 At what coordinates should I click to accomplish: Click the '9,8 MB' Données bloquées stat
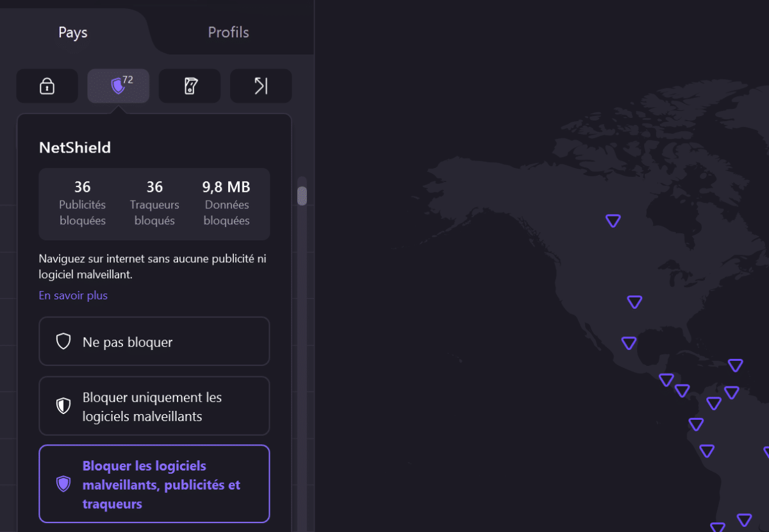pyautogui.click(x=227, y=187)
